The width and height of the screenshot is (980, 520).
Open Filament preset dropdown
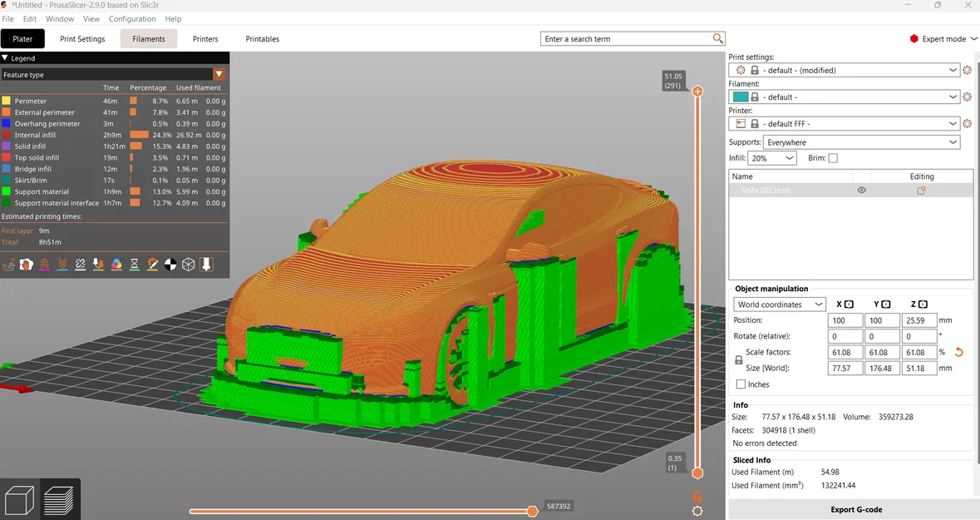tap(845, 97)
